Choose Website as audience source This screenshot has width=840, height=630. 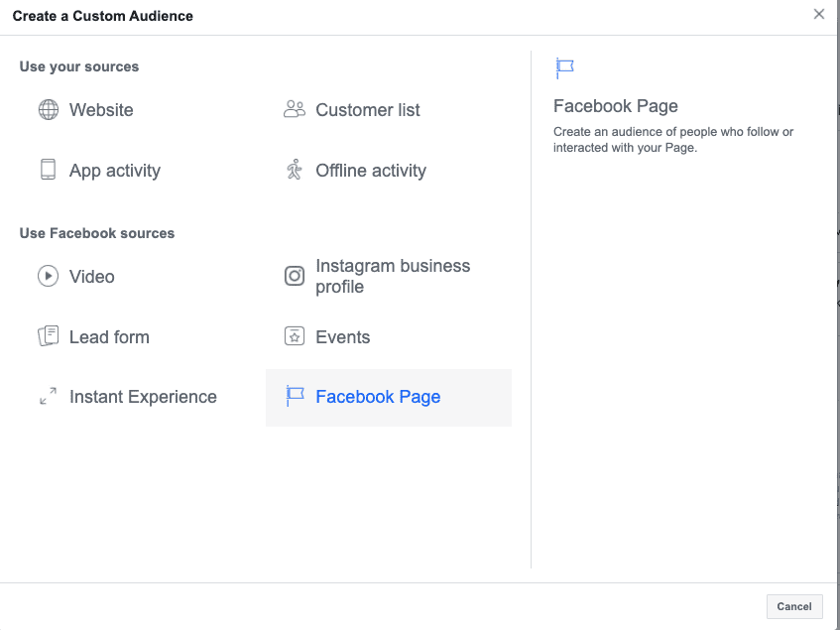pos(101,110)
